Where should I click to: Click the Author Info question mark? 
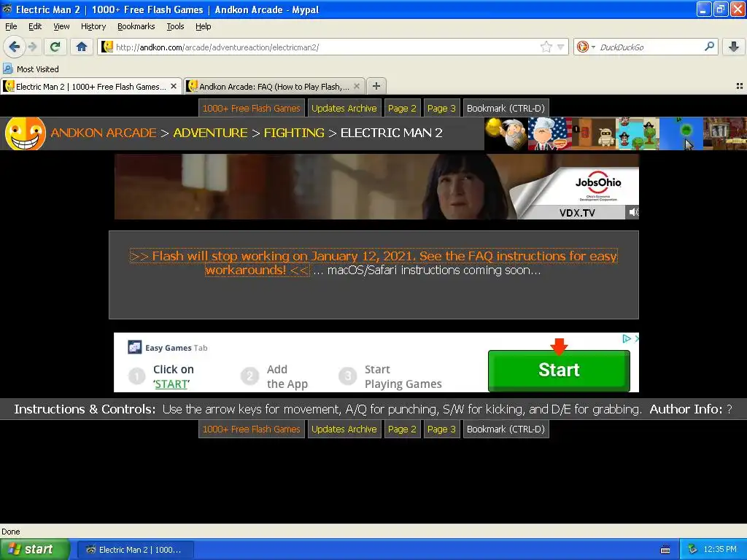tap(729, 409)
